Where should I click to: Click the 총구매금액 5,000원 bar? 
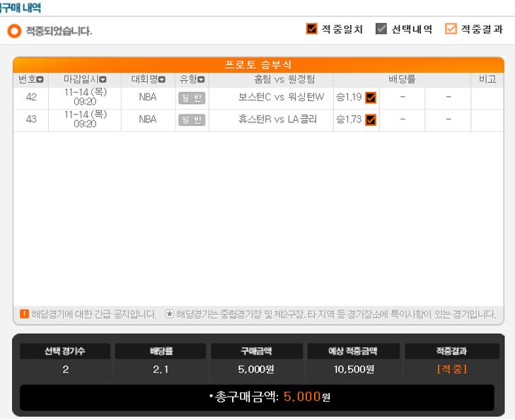[x=257, y=397]
